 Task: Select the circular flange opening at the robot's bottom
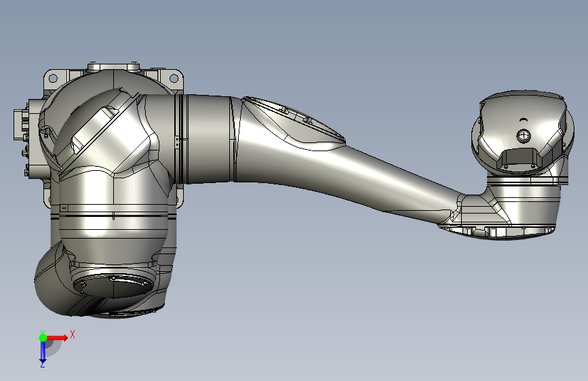pyautogui.click(x=113, y=286)
